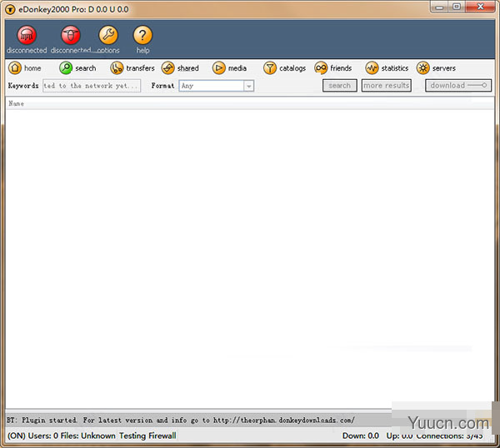
Task: Click the more results button
Action: pos(386,86)
